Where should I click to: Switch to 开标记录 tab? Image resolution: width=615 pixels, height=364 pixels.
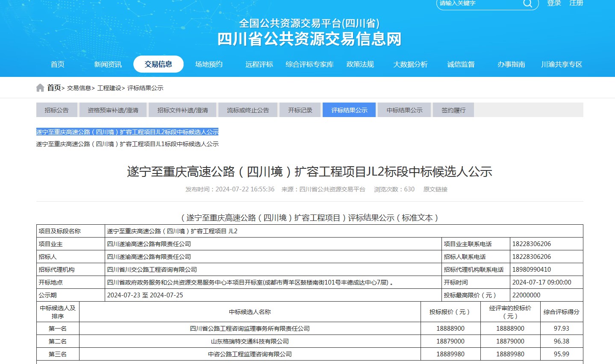[300, 110]
